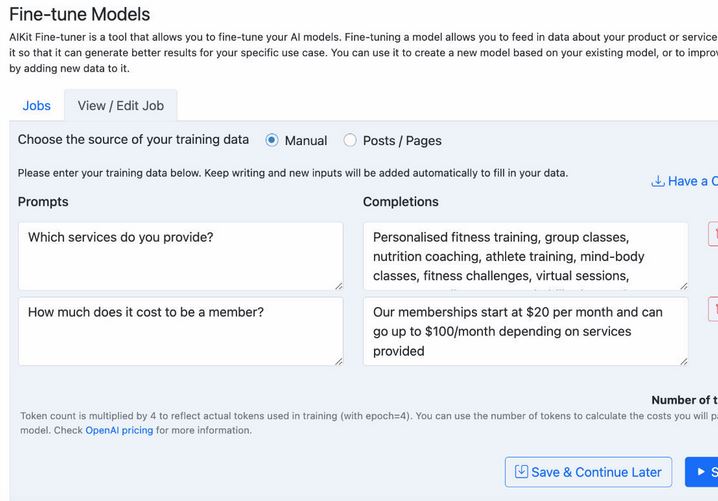This screenshot has height=501, width=718.
Task: Open the OpenAI pricing link
Action: tap(119, 430)
